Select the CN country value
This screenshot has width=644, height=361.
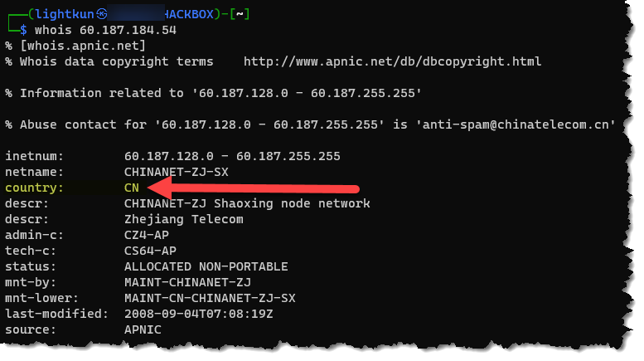click(x=132, y=188)
